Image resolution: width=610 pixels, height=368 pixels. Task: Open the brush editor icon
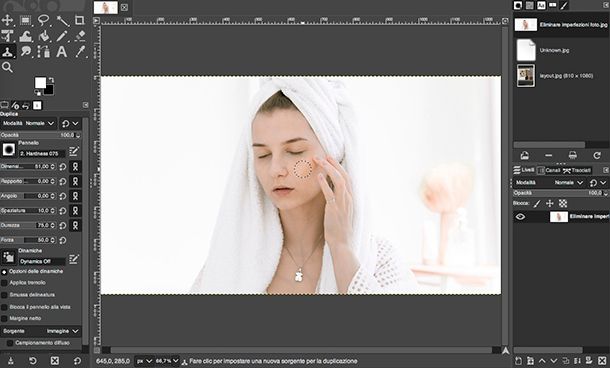(x=74, y=151)
